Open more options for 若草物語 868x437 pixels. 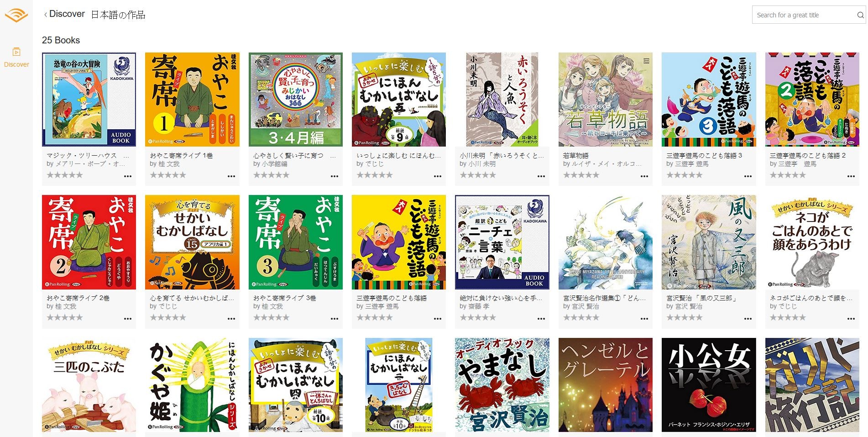pyautogui.click(x=644, y=176)
